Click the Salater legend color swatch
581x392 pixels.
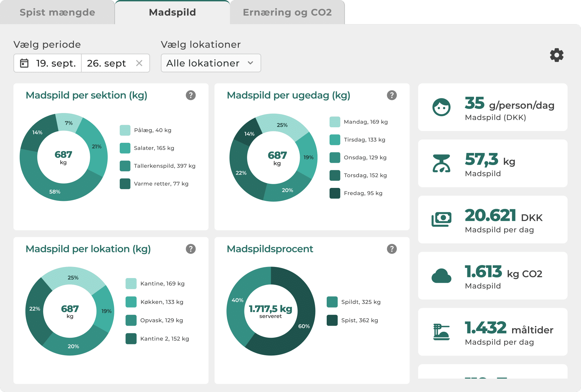pyautogui.click(x=125, y=148)
